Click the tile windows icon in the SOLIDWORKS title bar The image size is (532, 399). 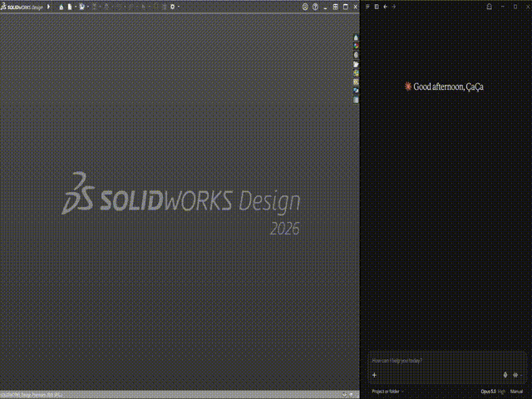(335, 7)
